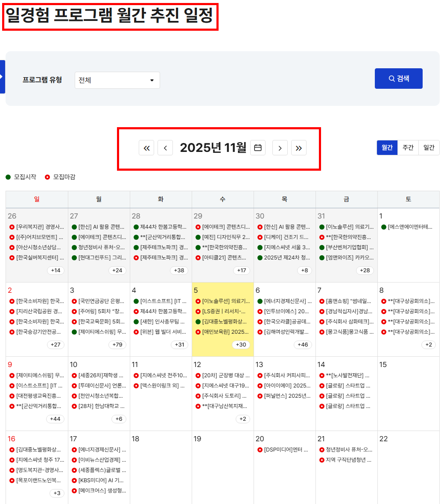The image size is (441, 504).
Task: Open the 프로그램 유형 dropdown showing 전체
Action: click(117, 80)
